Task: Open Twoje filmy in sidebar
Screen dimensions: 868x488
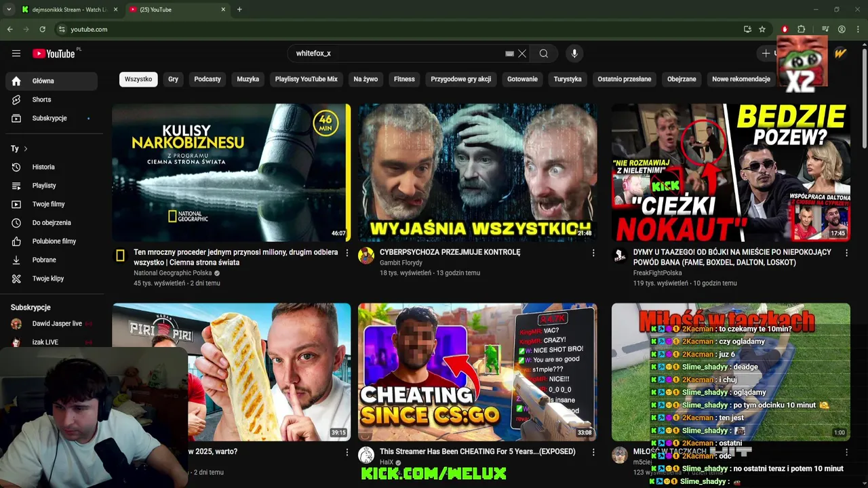Action: (52, 204)
